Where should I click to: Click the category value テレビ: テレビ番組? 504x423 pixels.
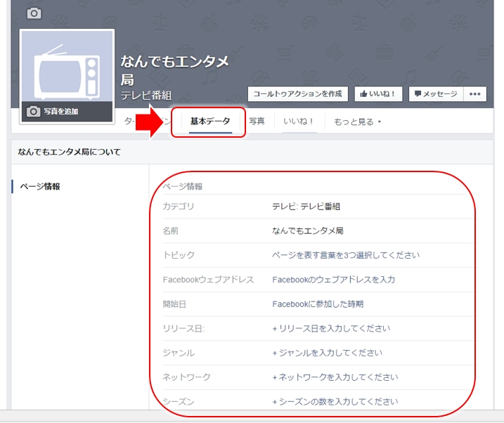(x=306, y=206)
